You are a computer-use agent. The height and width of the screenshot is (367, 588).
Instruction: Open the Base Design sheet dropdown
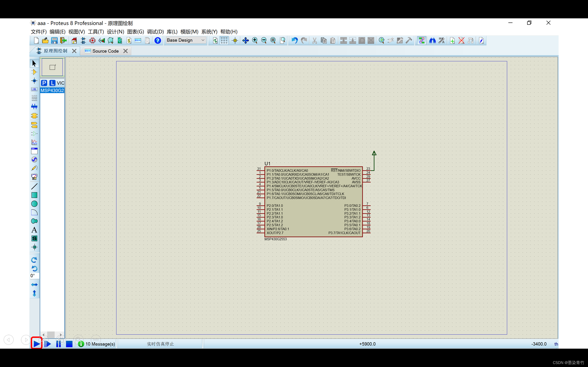click(x=186, y=40)
